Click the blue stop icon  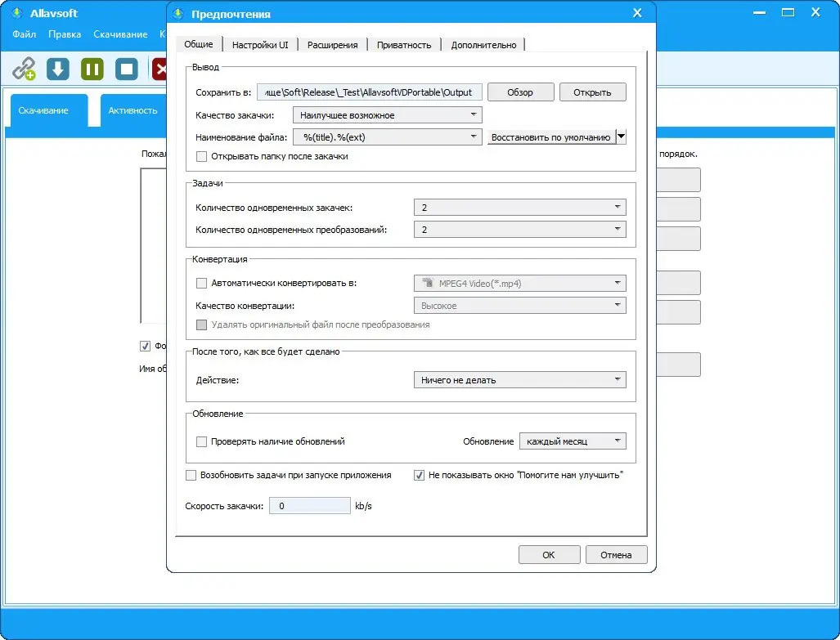pyautogui.click(x=124, y=69)
